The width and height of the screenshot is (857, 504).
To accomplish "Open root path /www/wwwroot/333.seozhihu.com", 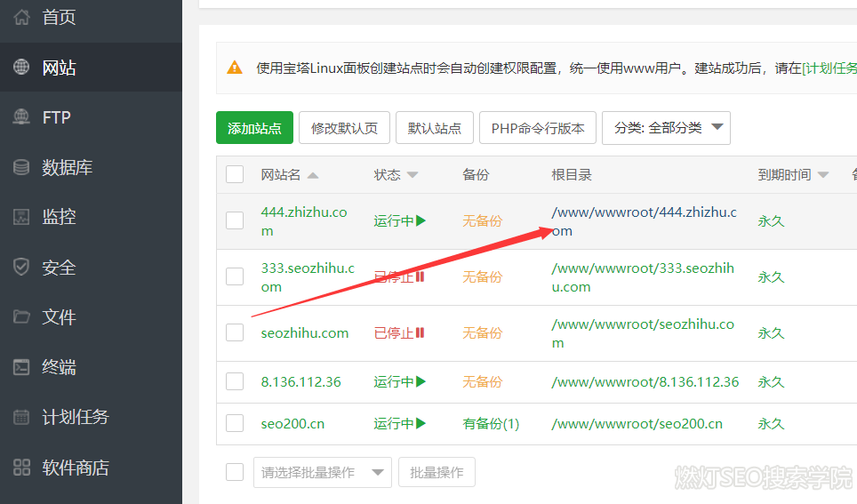I will [x=643, y=277].
